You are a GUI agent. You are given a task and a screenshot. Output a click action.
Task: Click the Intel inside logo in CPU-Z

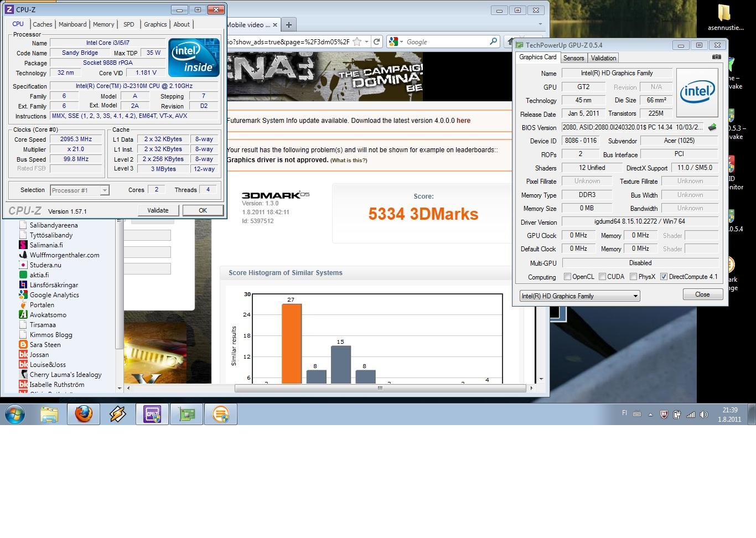[x=194, y=58]
